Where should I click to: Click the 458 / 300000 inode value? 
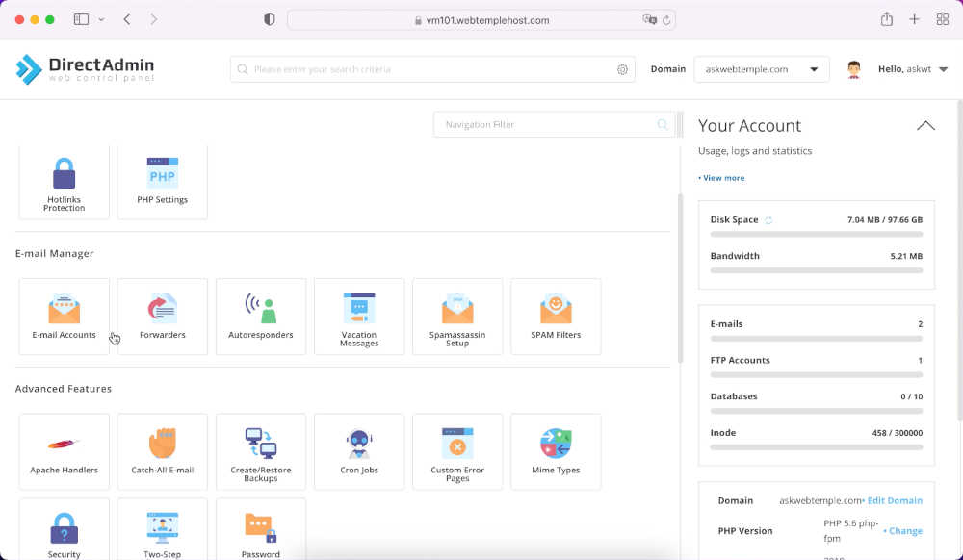point(898,433)
